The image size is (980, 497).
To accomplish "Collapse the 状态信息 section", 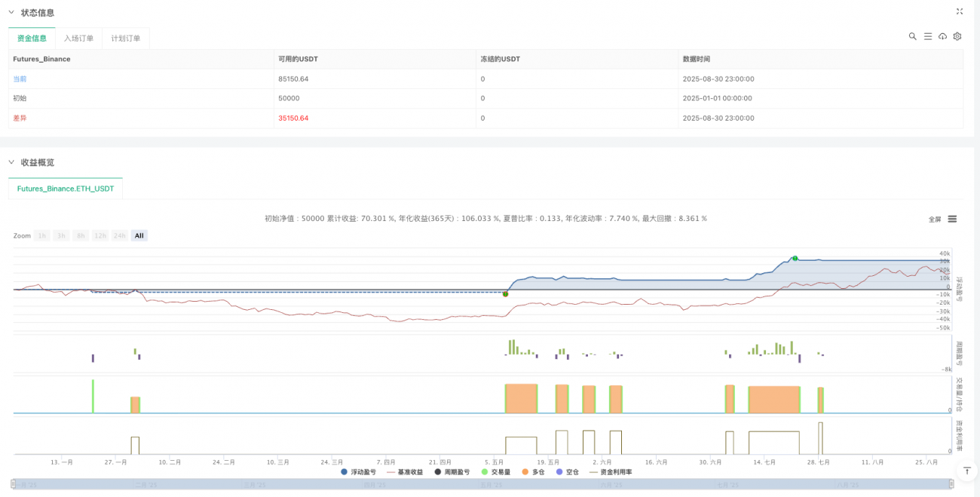I will pos(11,12).
